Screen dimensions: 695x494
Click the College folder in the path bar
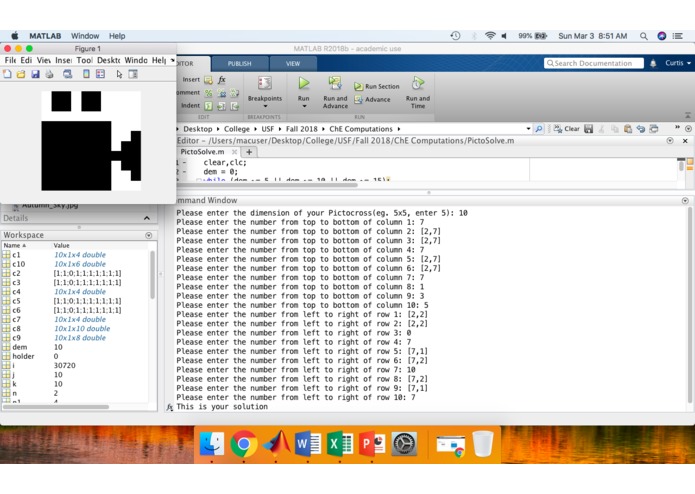237,129
